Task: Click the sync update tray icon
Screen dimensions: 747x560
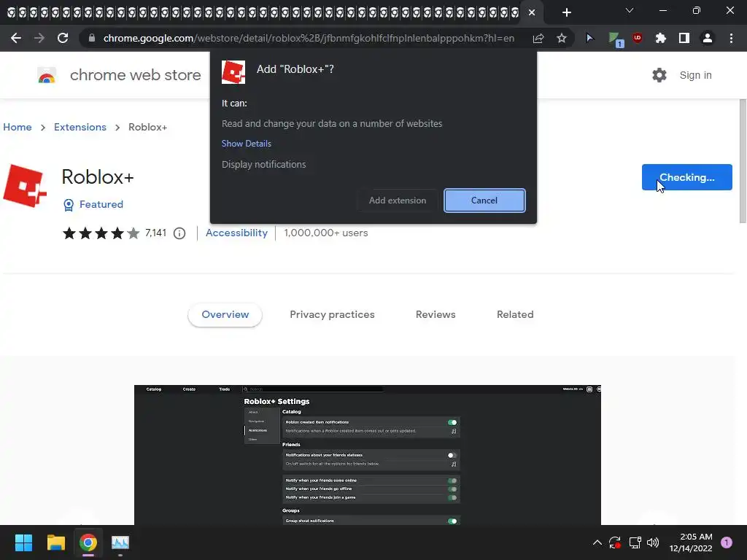Action: [615, 542]
